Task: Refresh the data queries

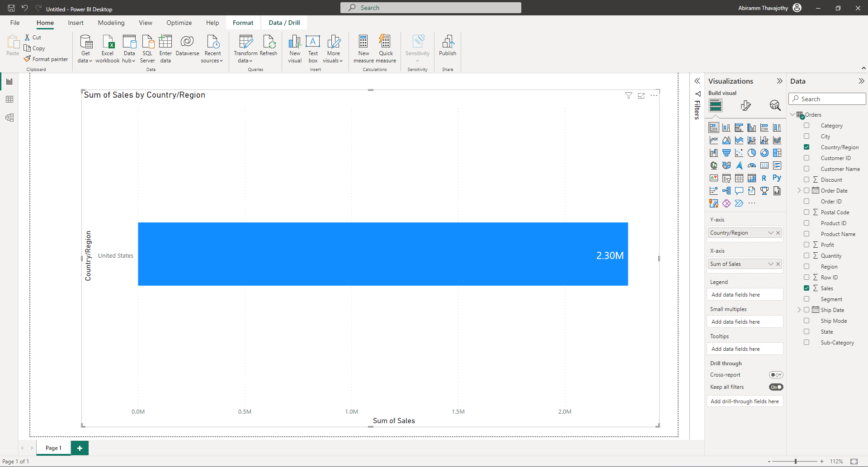Action: pos(269,45)
